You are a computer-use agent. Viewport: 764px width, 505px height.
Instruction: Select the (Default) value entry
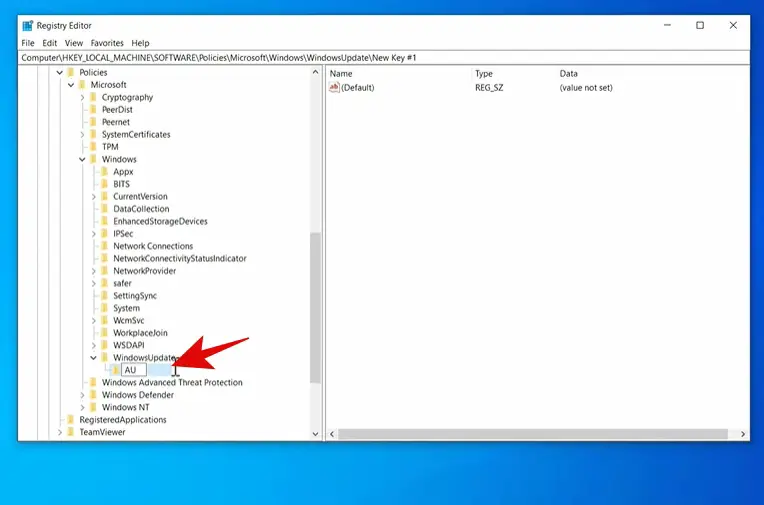point(358,88)
